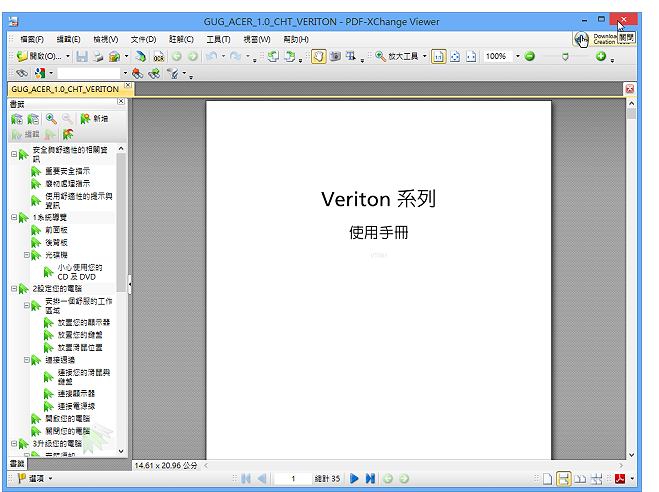
Task: Select the Hand tool
Action: [x=319, y=56]
